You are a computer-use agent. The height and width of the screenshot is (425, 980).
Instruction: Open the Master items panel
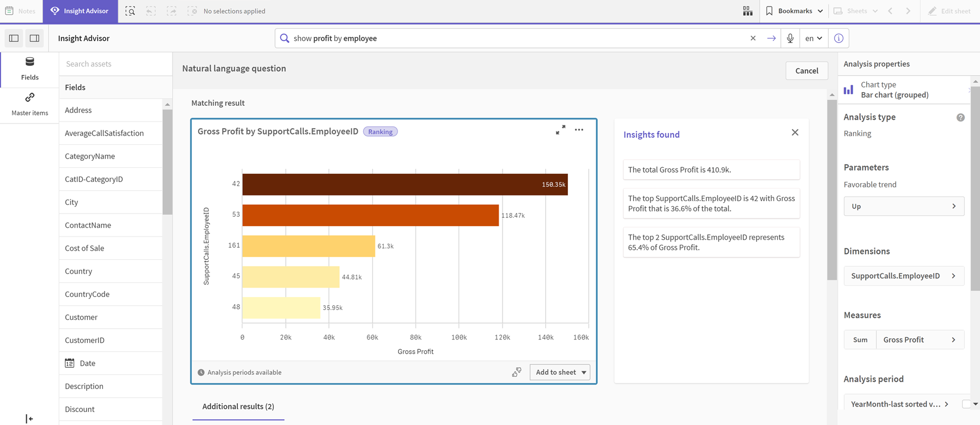coord(29,104)
